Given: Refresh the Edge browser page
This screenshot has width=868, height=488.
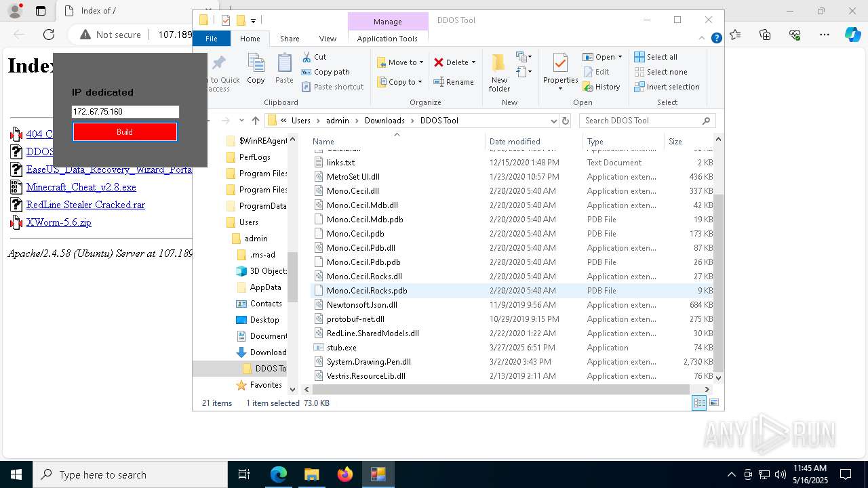Looking at the screenshot, I should click(x=49, y=35).
